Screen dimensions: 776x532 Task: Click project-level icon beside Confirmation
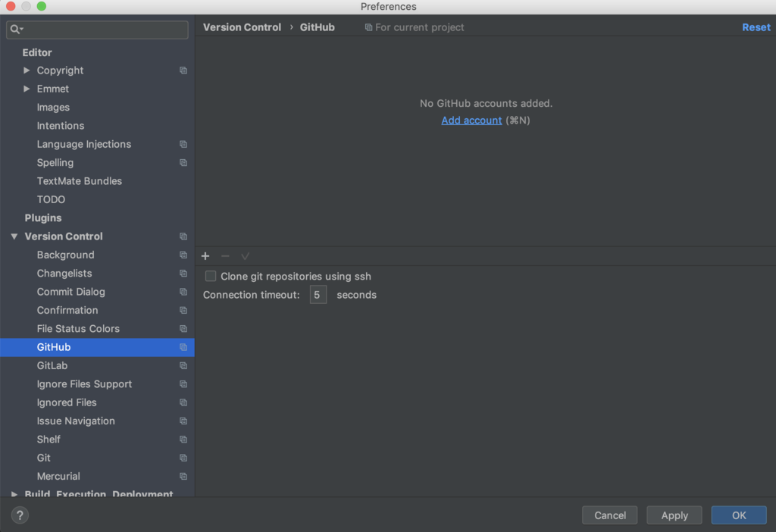pos(183,310)
